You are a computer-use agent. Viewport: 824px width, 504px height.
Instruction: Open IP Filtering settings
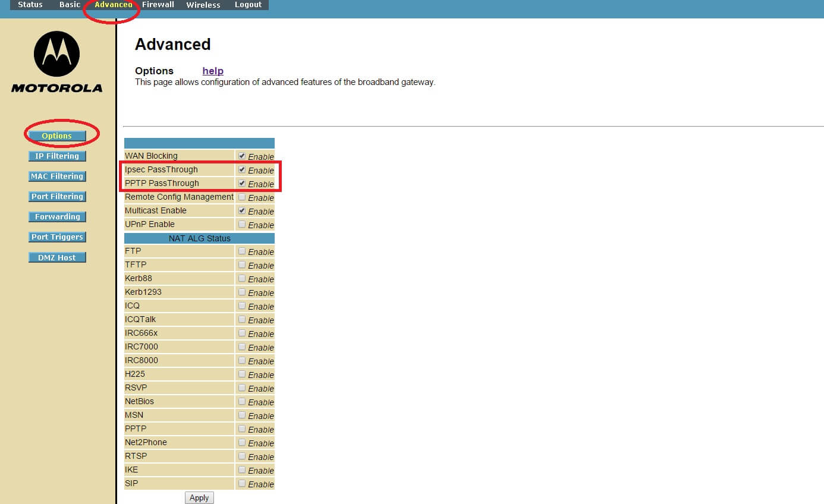(x=57, y=156)
